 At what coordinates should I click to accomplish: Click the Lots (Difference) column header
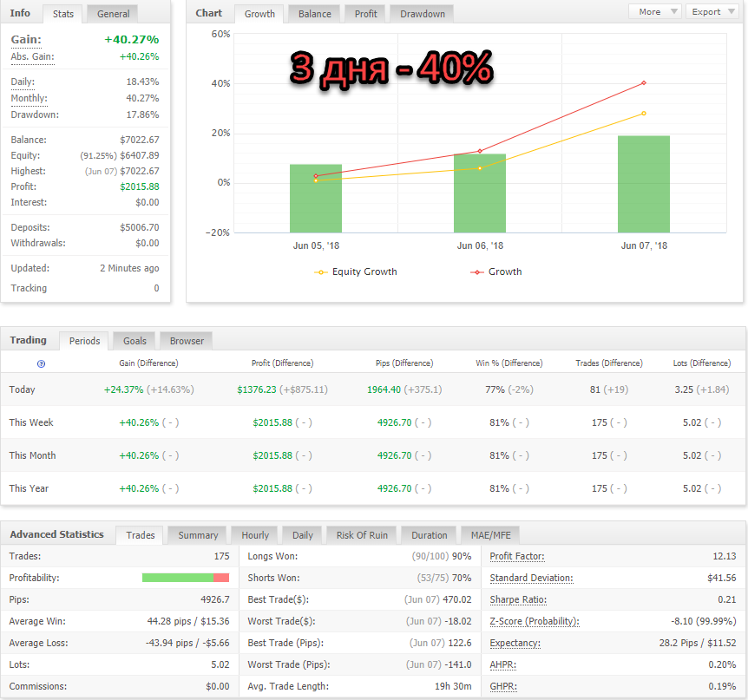(702, 363)
